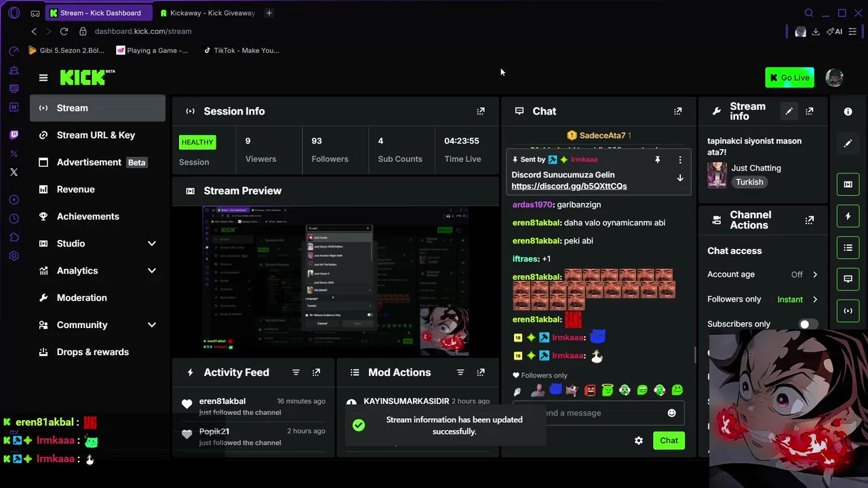The width and height of the screenshot is (868, 488).
Task: Click the SadeceAta7 name atop chat
Action: pyautogui.click(x=602, y=136)
